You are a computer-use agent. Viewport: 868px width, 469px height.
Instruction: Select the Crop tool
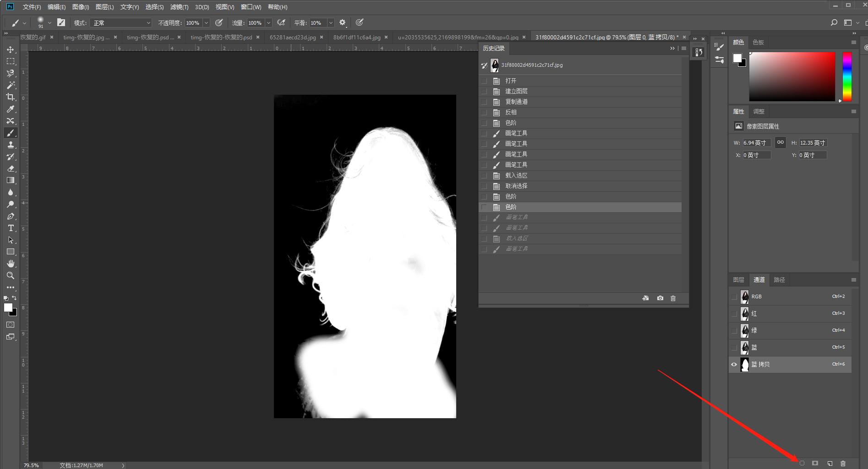pos(11,97)
